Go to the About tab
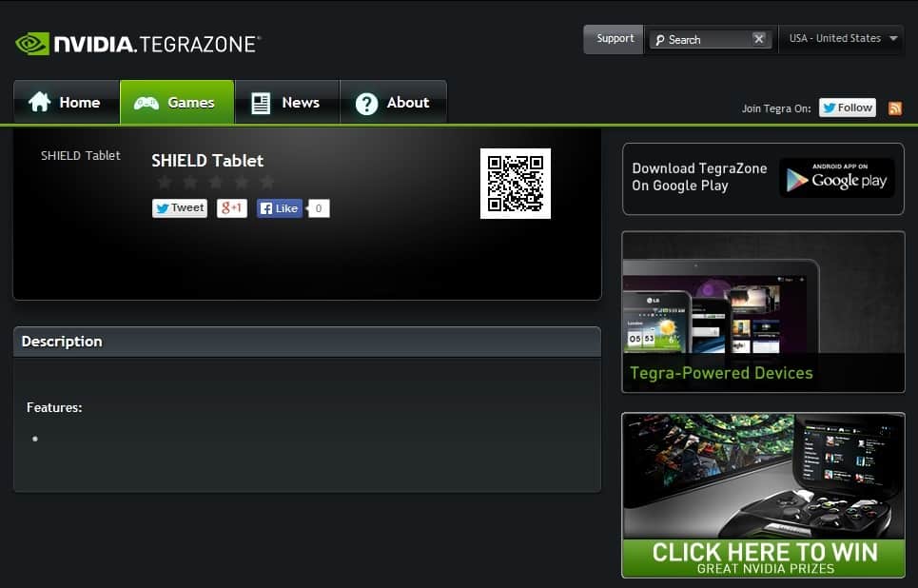This screenshot has width=918, height=588. click(x=394, y=103)
